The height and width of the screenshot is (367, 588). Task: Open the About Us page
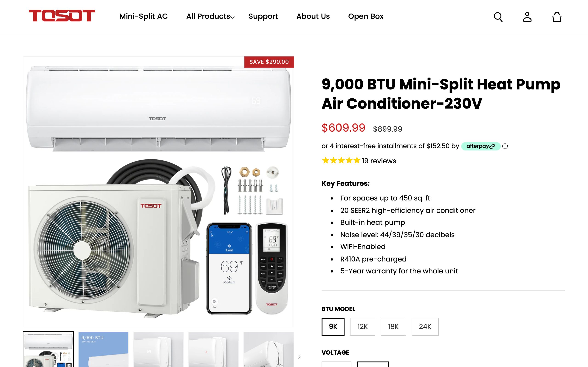point(313,16)
